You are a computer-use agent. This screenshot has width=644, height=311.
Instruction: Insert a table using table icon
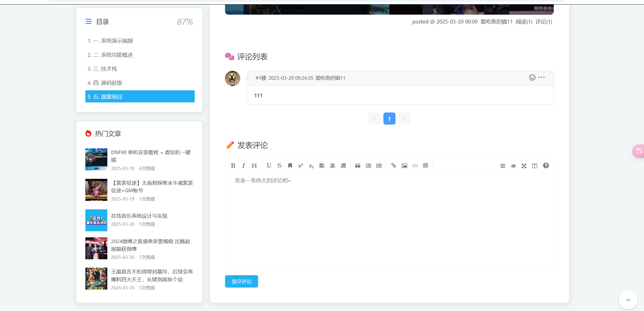tap(426, 166)
